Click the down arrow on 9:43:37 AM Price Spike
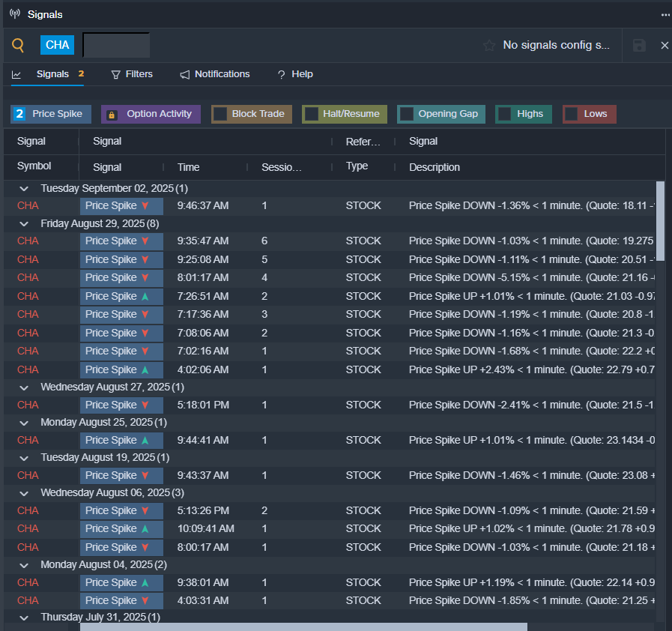This screenshot has width=672, height=631. 145,475
